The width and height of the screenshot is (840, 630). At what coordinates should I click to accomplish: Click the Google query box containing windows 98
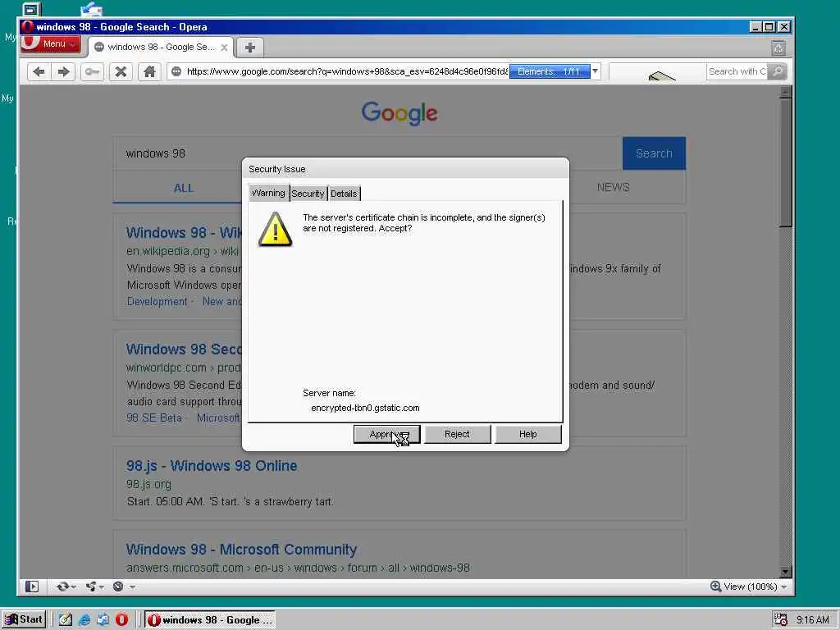(367, 153)
